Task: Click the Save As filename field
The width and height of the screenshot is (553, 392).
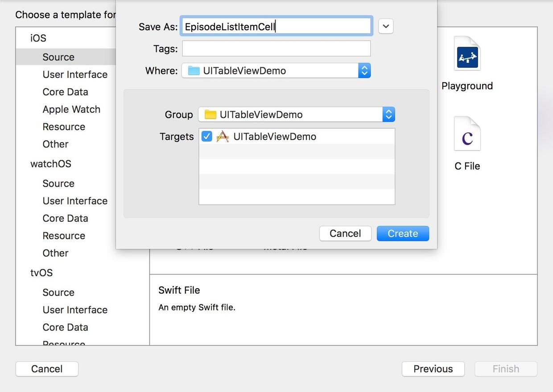Action: [276, 26]
